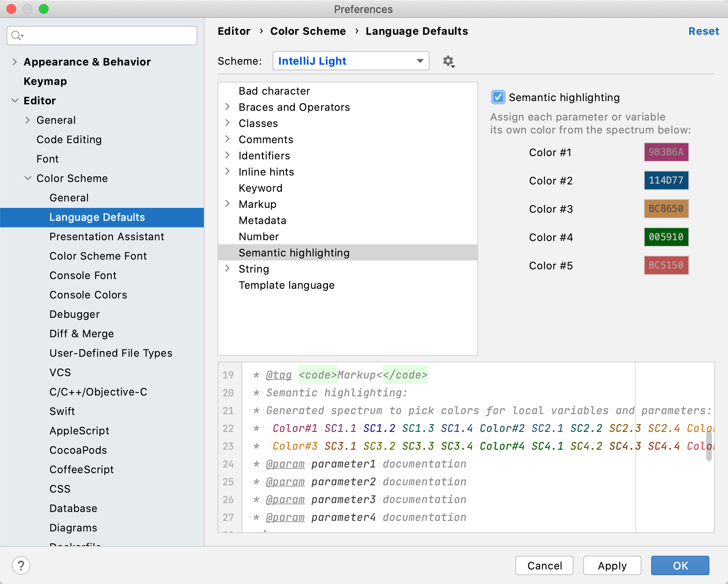The image size is (728, 584).
Task: Collapse the Color Scheme section
Action: [x=28, y=178]
